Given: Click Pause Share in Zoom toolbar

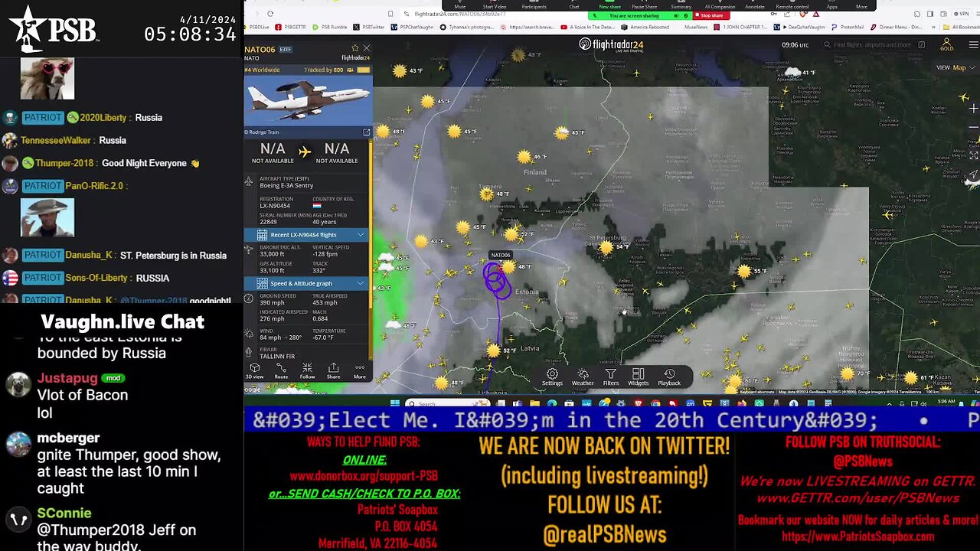Looking at the screenshot, I should [x=644, y=5].
